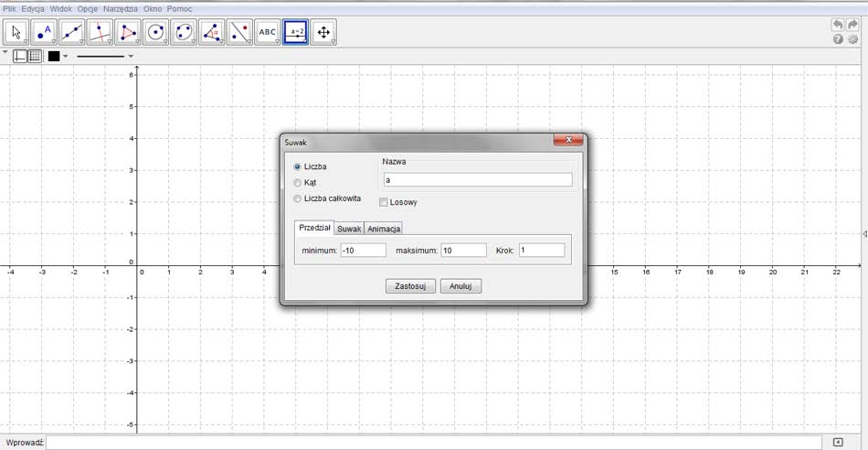Click the redo arrow icon

pos(852,25)
